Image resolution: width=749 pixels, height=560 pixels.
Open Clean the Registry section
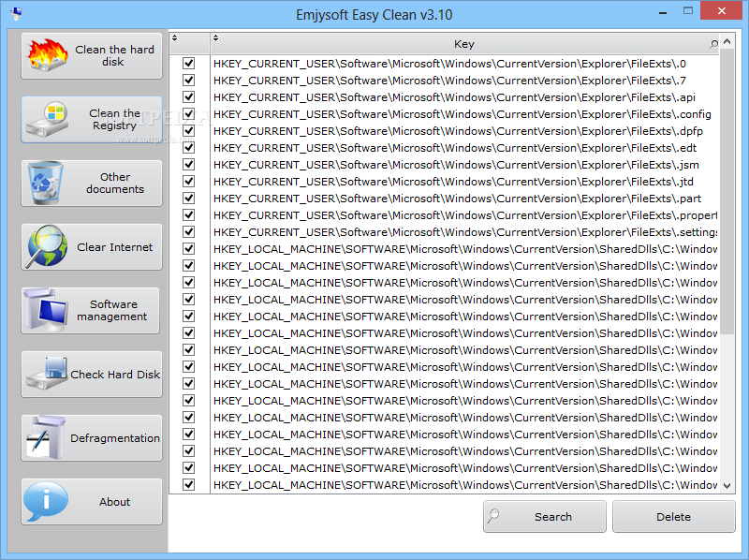pyautogui.click(x=92, y=120)
